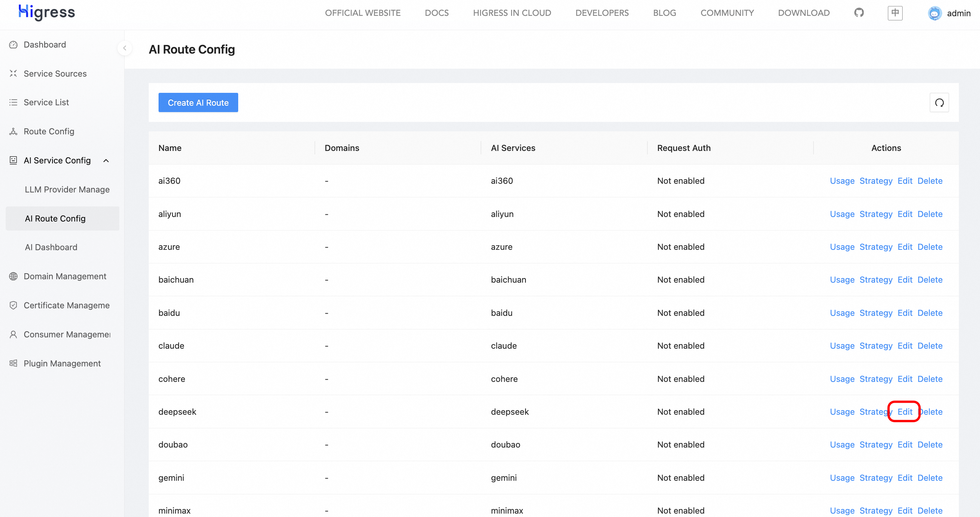Click the Domain Management globe icon
The height and width of the screenshot is (517, 980).
(13, 277)
